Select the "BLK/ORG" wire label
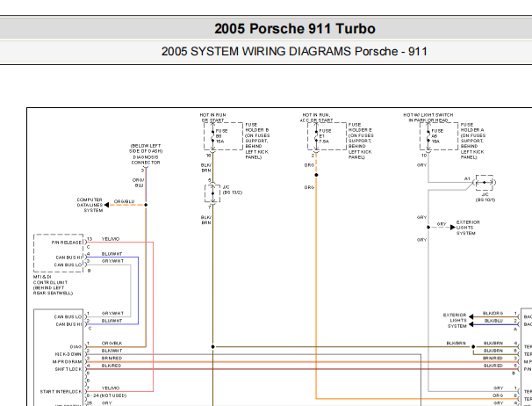This screenshot has height=406, width=532. [493, 313]
